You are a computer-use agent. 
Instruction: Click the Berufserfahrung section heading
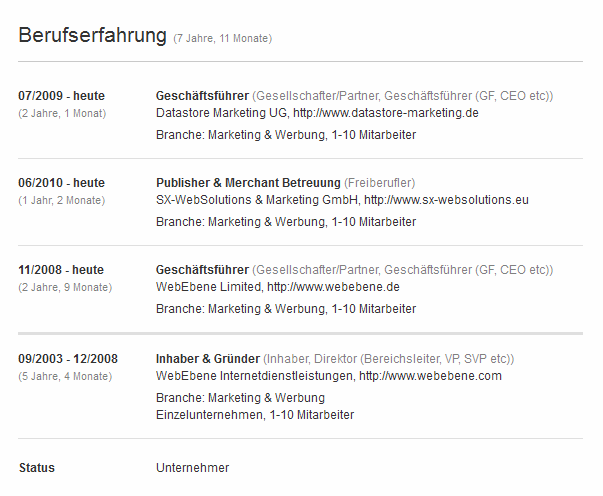(92, 36)
